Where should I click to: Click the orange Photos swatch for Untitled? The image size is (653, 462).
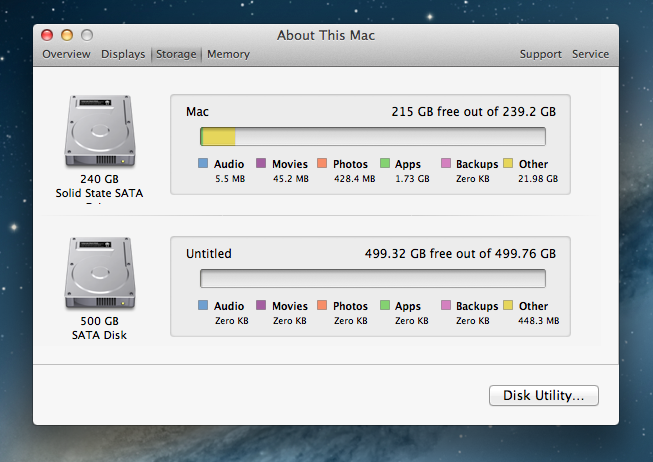322,305
